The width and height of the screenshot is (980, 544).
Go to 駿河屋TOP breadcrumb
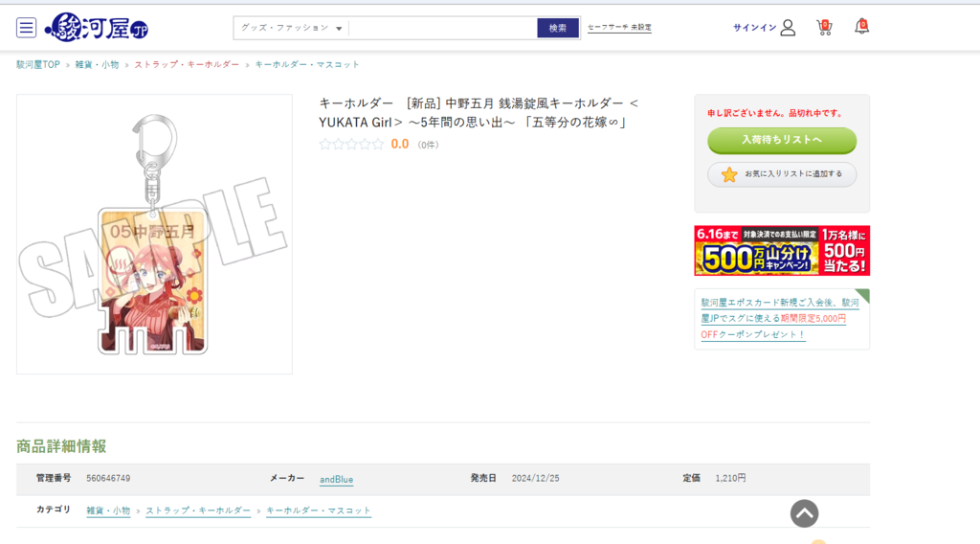[x=38, y=64]
